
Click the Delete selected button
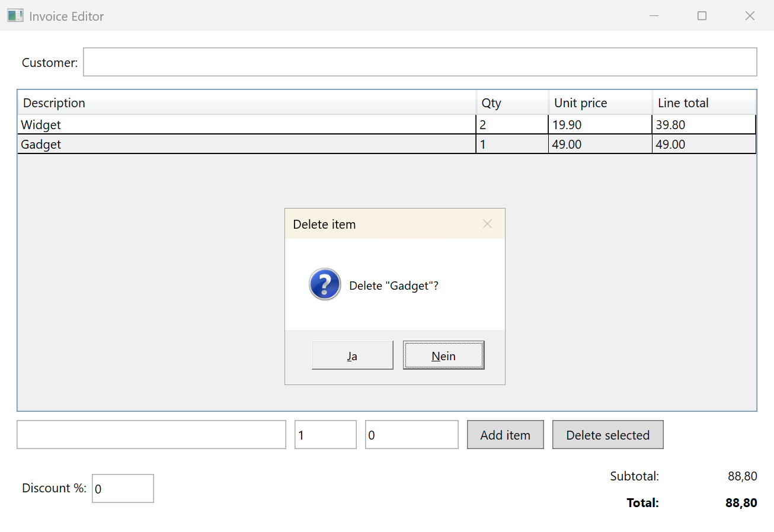point(607,435)
